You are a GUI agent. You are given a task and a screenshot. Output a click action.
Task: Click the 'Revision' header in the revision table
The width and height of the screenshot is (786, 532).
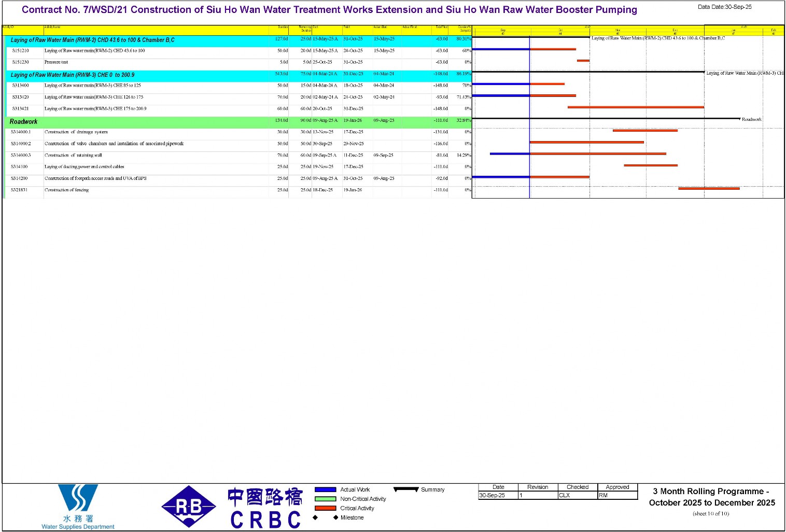(x=538, y=487)
